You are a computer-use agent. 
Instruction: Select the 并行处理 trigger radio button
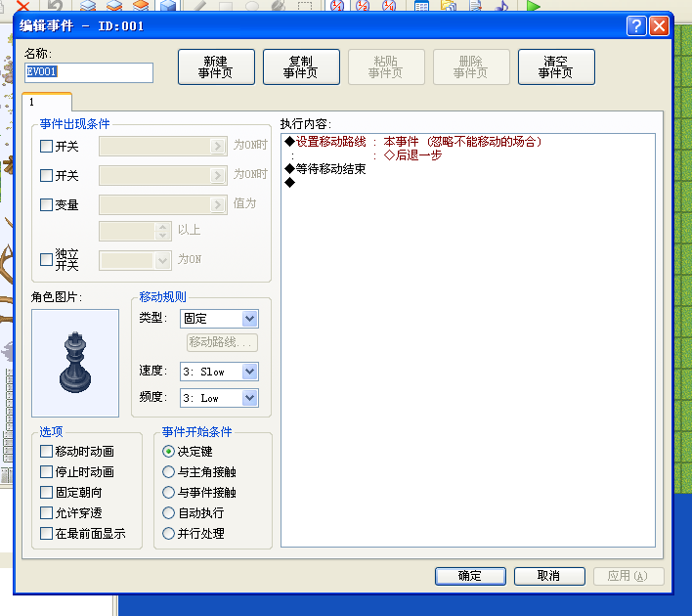[x=168, y=533]
